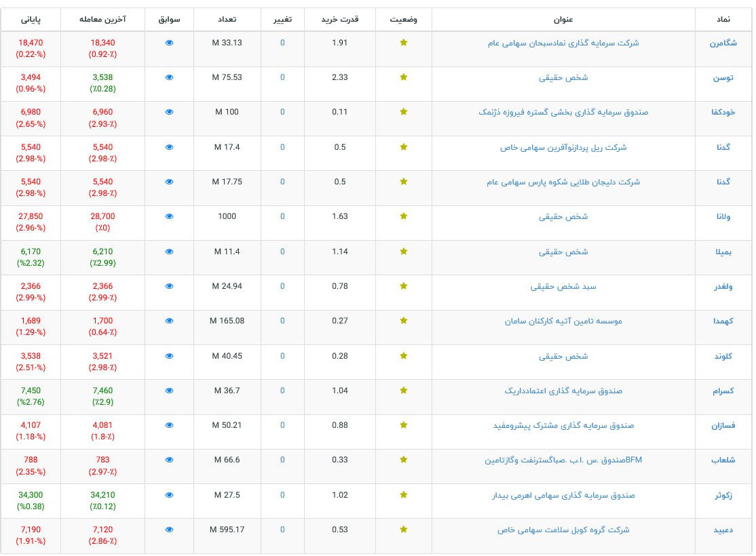Click the تعداد column header
Image resolution: width=756 pixels, height=556 pixels.
point(227,19)
